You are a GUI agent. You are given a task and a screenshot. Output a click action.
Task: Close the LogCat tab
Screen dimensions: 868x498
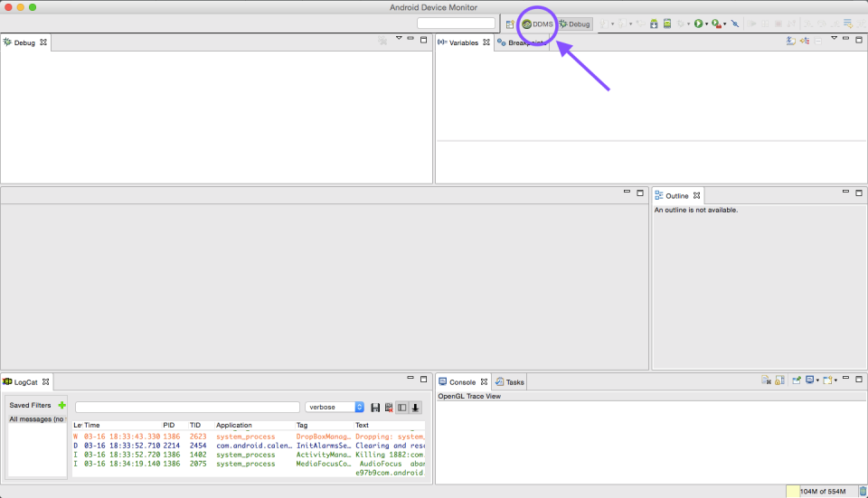coord(45,381)
